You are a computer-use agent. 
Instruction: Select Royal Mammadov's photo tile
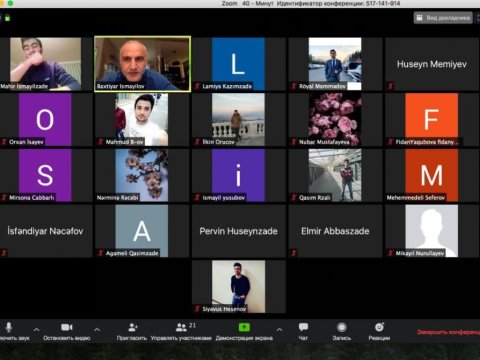[335, 64]
